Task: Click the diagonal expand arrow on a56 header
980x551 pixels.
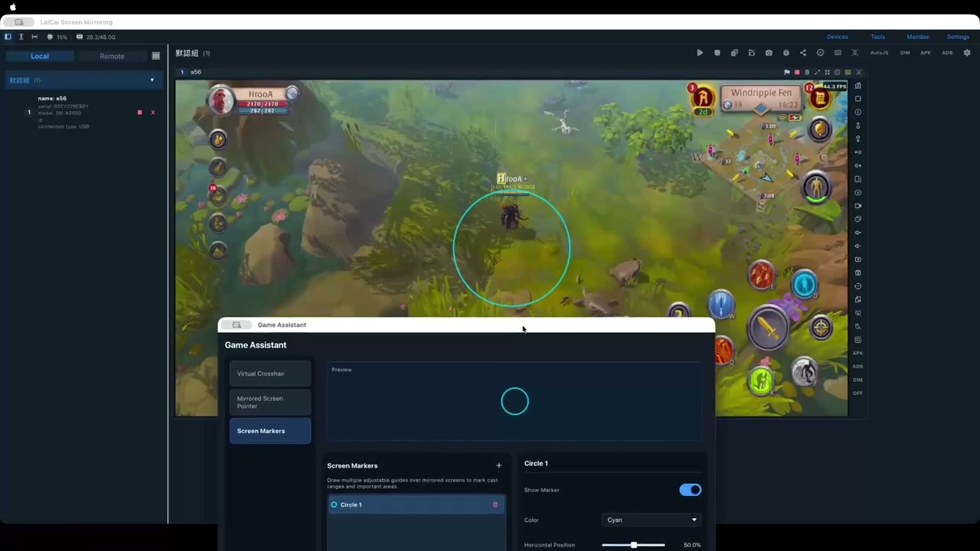Action: 817,73
